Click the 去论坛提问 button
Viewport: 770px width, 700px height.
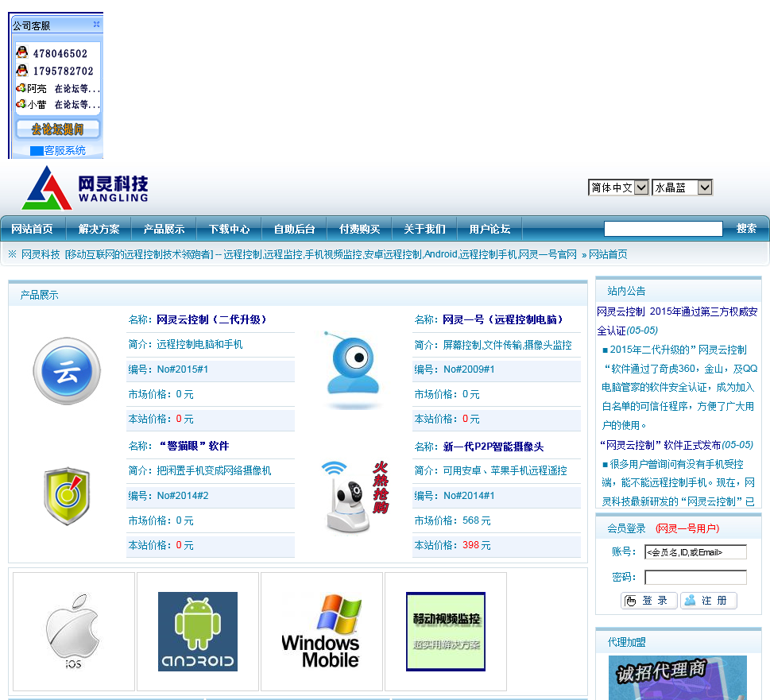click(x=58, y=129)
